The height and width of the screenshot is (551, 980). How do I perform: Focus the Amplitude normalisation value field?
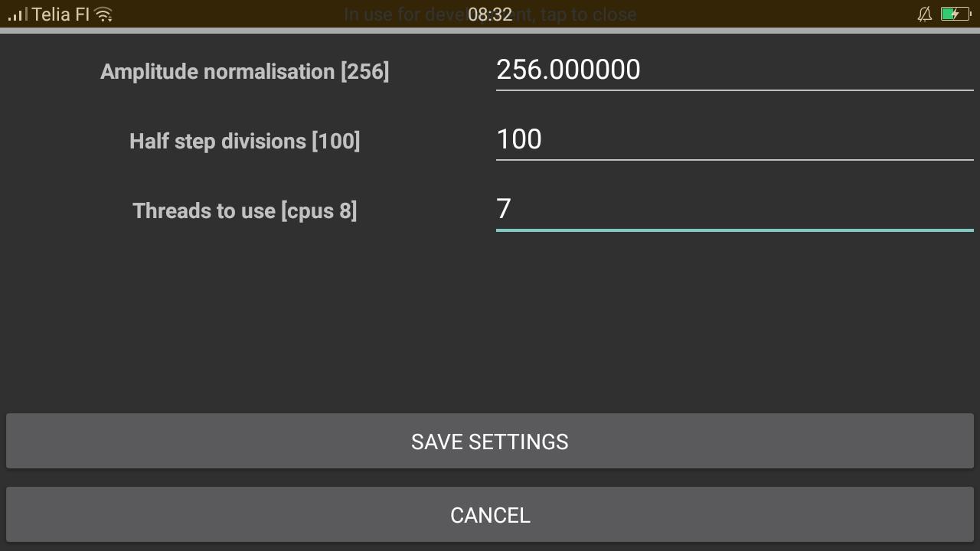pyautogui.click(x=734, y=70)
